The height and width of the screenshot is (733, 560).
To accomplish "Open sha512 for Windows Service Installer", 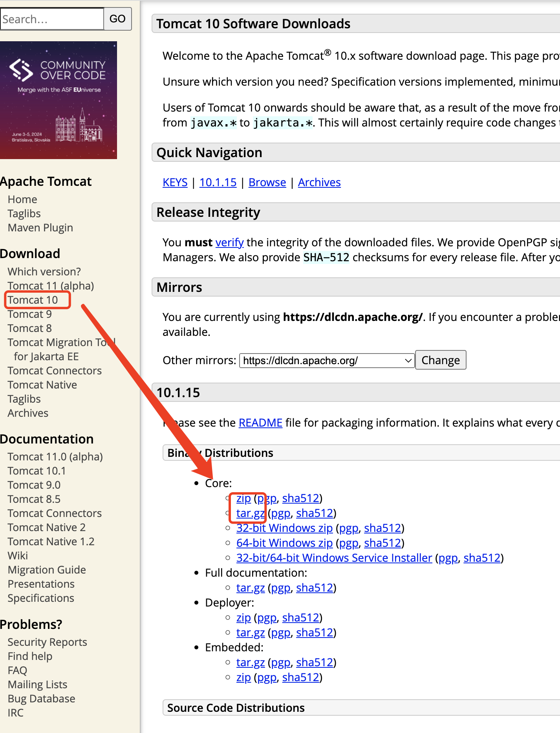I will point(482,558).
